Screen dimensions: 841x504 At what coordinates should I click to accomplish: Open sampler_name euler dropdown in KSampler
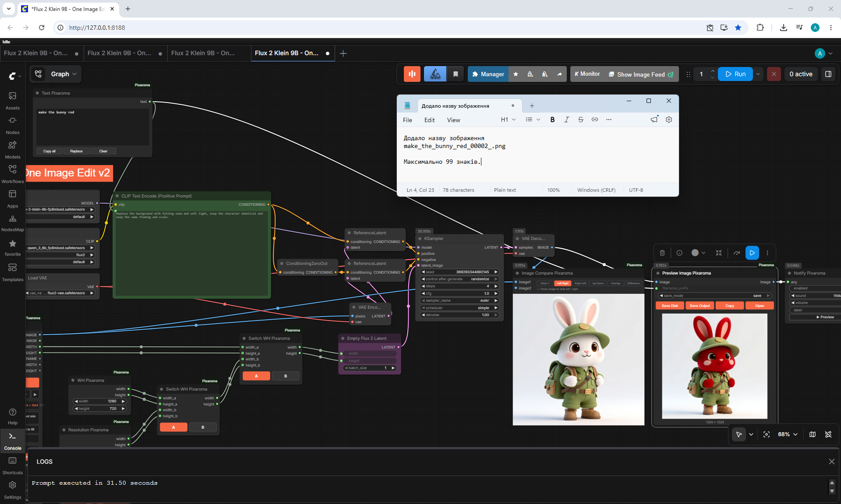tap(459, 300)
